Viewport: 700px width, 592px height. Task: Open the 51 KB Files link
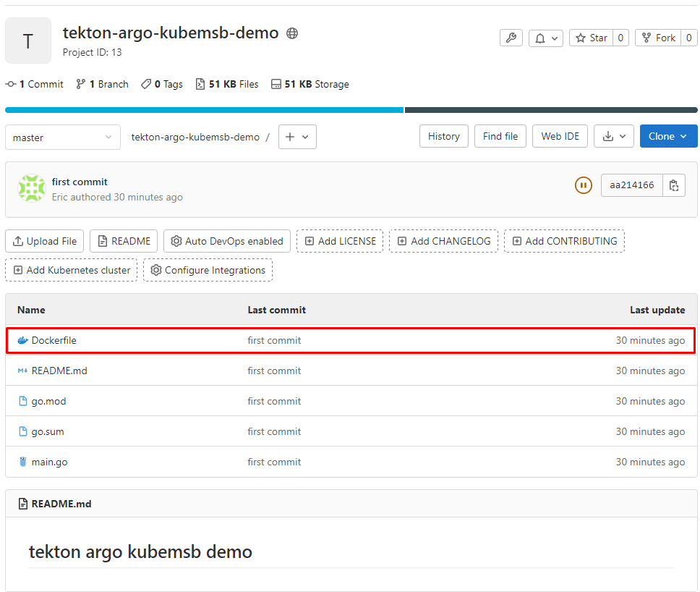tap(227, 84)
